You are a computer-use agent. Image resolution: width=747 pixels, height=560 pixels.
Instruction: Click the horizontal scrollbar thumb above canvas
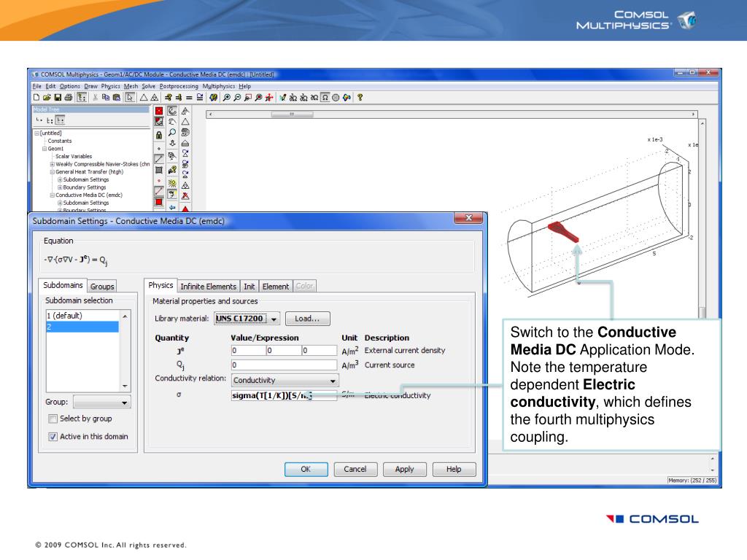click(x=292, y=114)
